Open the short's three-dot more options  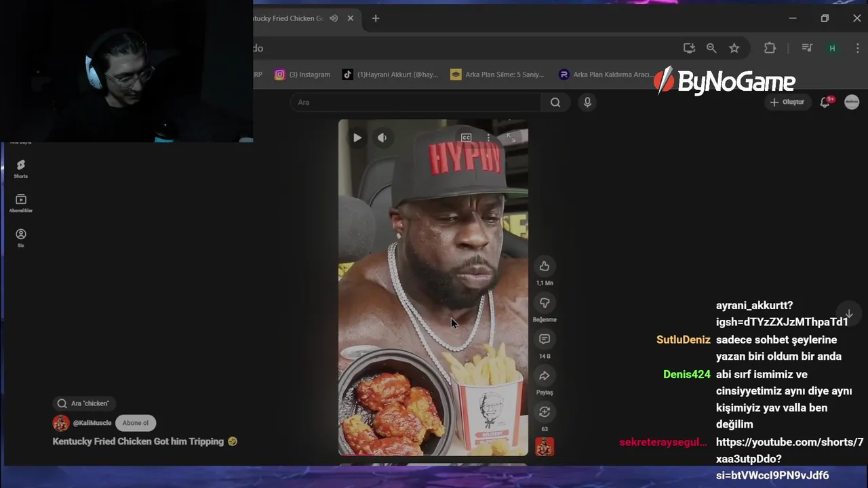(488, 138)
